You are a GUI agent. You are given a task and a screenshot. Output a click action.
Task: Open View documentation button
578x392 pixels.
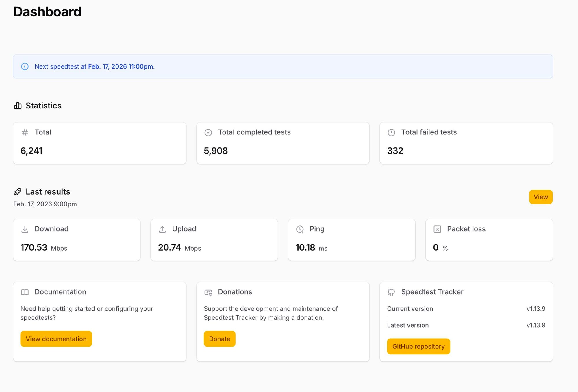tap(56, 339)
